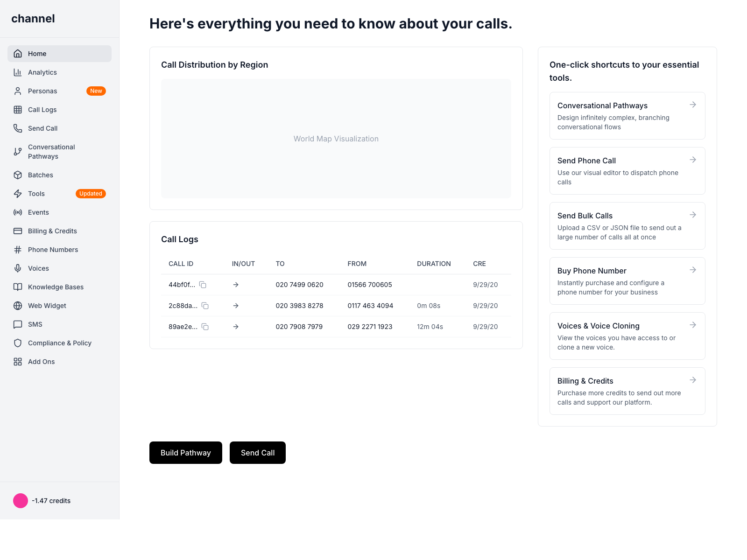Click the Voices microphone icon

tap(18, 268)
